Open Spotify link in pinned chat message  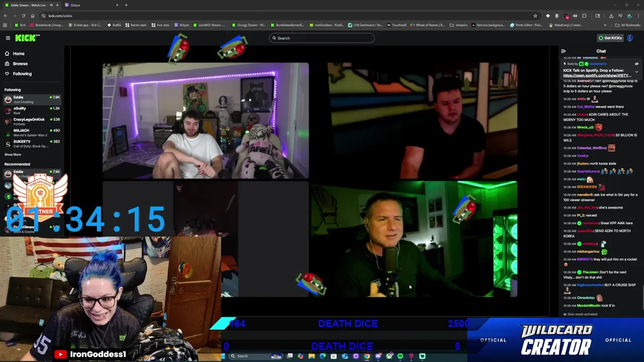point(597,75)
